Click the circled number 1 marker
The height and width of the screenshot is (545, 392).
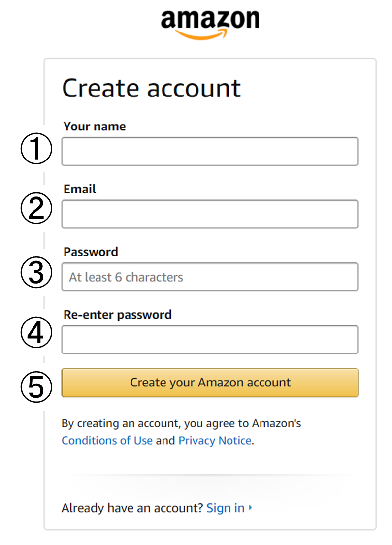click(x=36, y=148)
